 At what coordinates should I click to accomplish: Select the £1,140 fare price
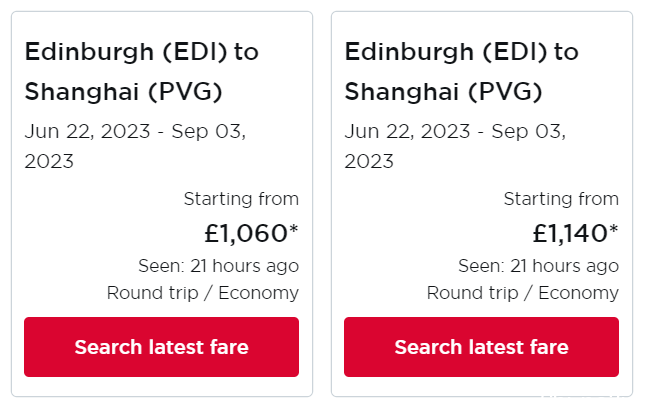tap(570, 233)
